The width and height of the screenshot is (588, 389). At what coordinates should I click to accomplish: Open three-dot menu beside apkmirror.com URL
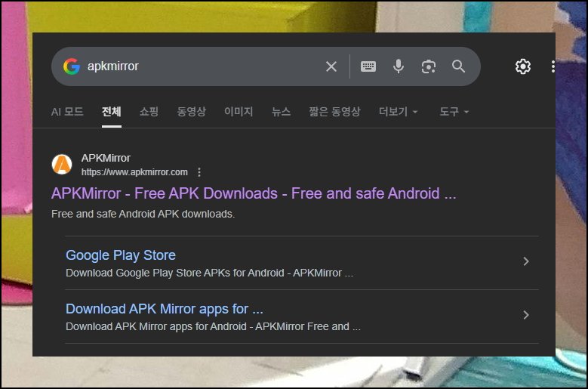point(199,172)
